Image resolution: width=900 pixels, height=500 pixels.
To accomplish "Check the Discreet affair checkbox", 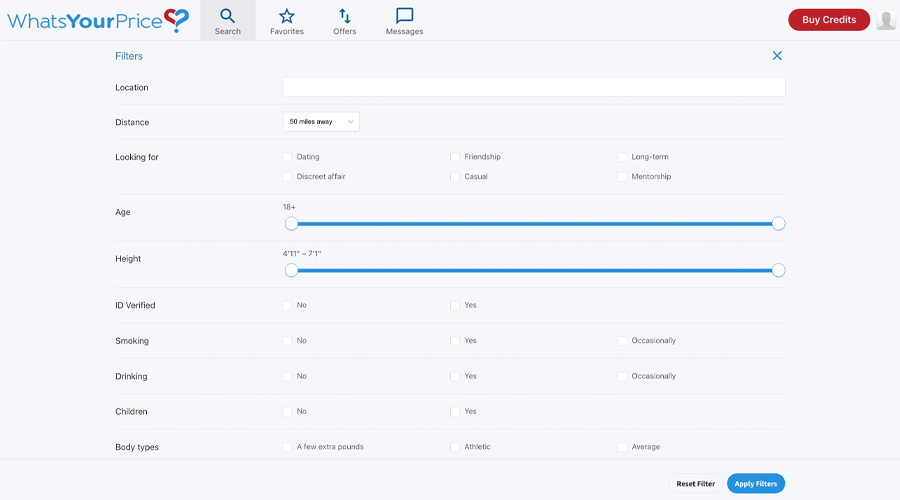I will (x=288, y=177).
